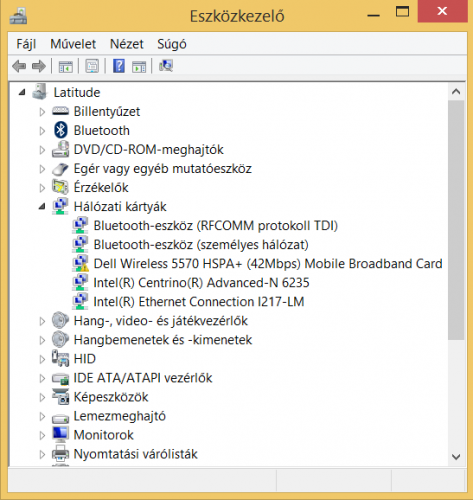Screen dimensions: 473x500
Task: Select the Bluetooth category icon
Action: pyautogui.click(x=60, y=130)
